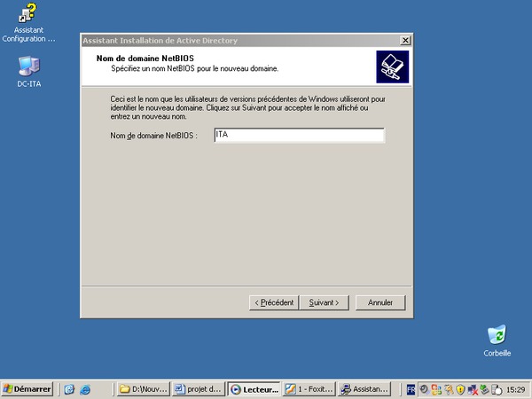Image resolution: width=532 pixels, height=399 pixels.
Task: Click the first quick launch desktop icon
Action: (69, 389)
